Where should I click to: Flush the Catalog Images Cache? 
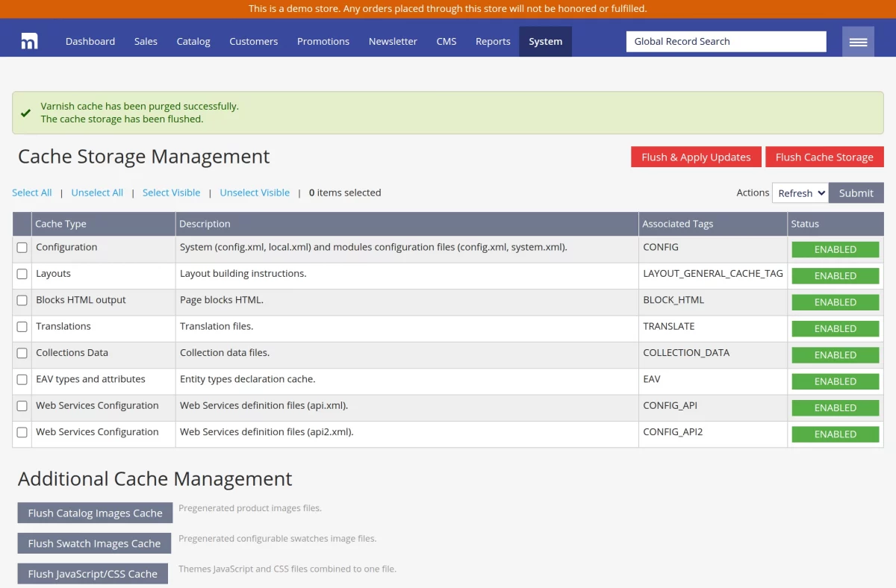(x=95, y=513)
